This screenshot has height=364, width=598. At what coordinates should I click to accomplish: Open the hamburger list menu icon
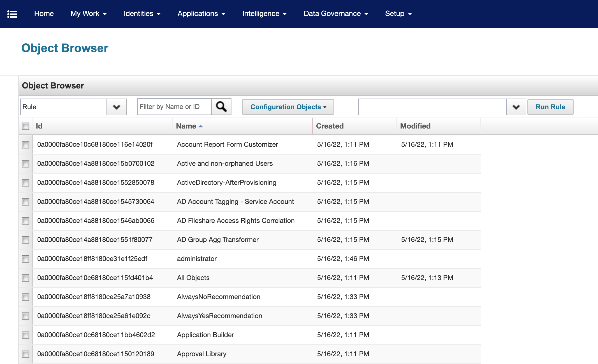(x=12, y=14)
